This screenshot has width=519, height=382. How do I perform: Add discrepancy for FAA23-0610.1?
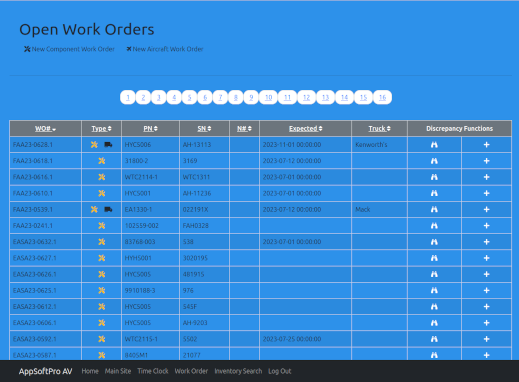coord(486,193)
